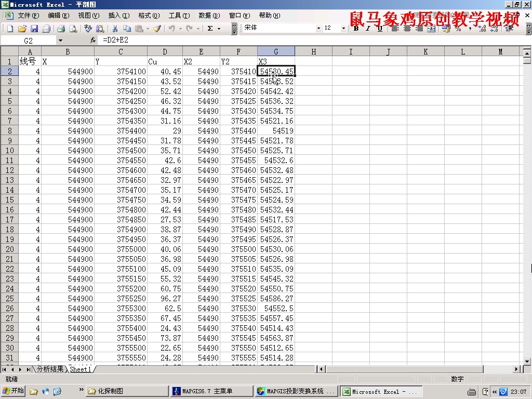Apply Comma style formatting
This screenshot has height=399, width=532.
click(470, 29)
